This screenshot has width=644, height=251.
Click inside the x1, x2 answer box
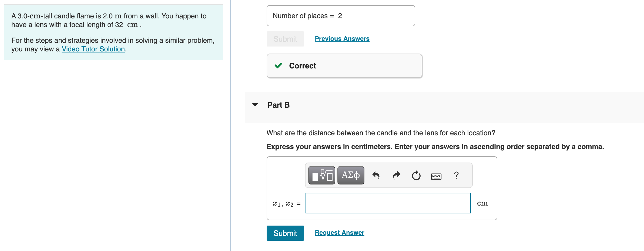coord(388,203)
